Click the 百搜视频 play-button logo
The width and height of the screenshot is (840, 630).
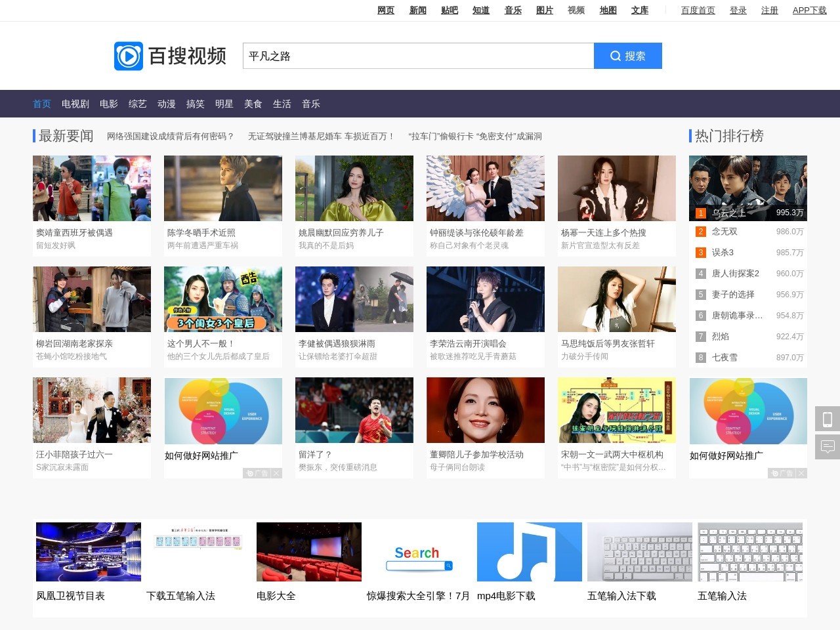pos(129,56)
